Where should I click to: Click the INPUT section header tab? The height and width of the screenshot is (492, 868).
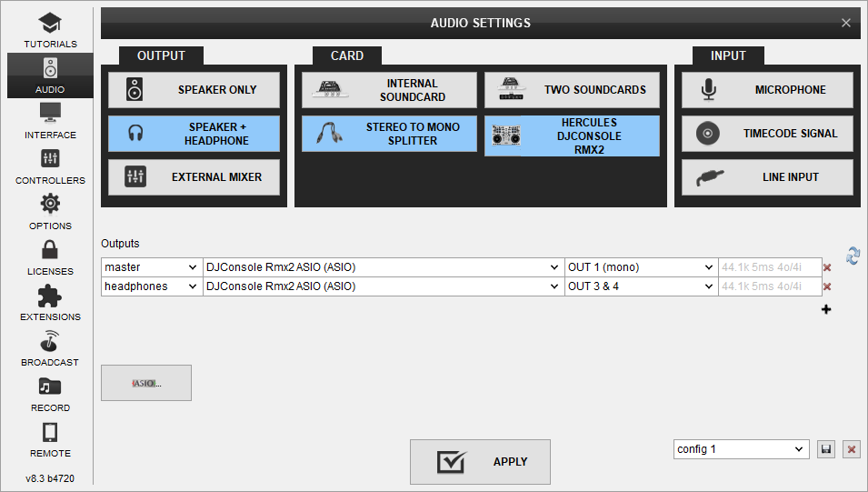click(x=728, y=56)
